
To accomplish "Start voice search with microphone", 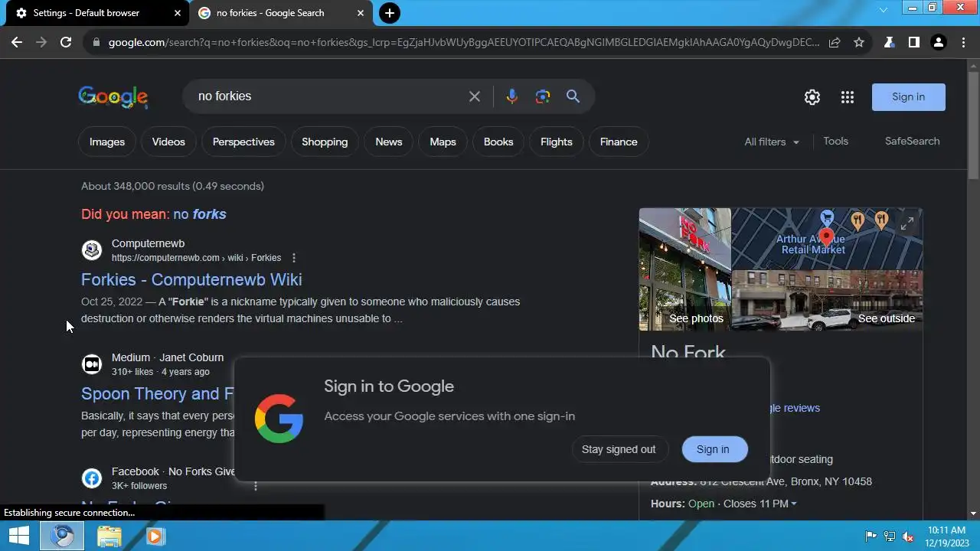I will (511, 96).
